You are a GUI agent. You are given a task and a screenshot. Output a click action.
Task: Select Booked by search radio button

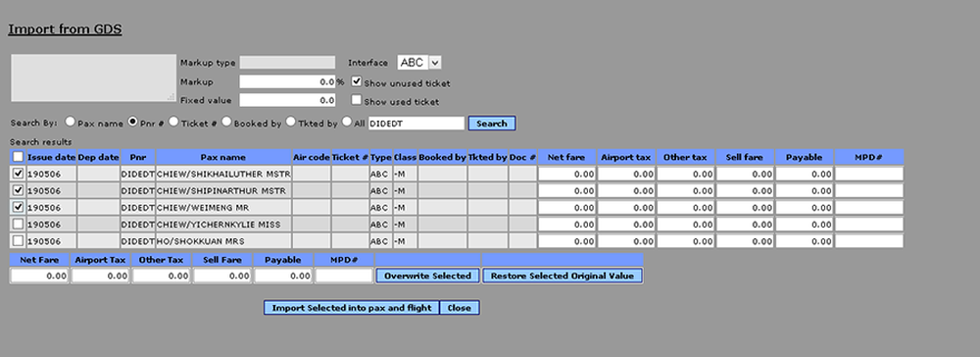[x=226, y=122]
